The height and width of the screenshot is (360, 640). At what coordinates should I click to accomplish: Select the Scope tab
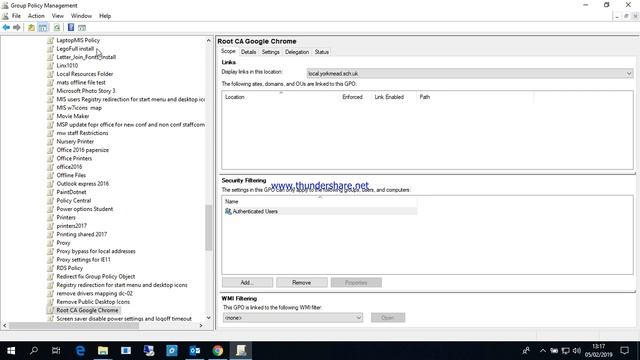click(228, 51)
